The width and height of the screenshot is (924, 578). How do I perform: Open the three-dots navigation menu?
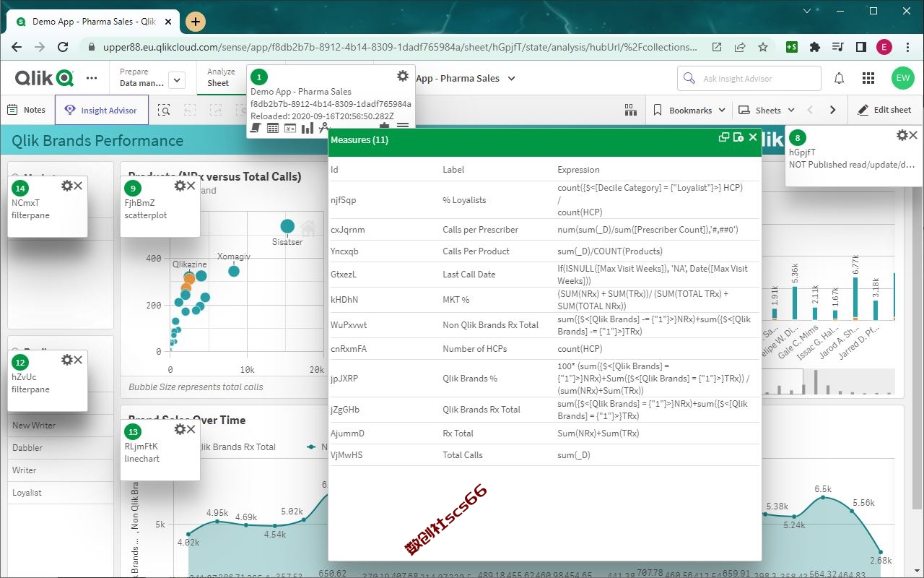pyautogui.click(x=92, y=78)
